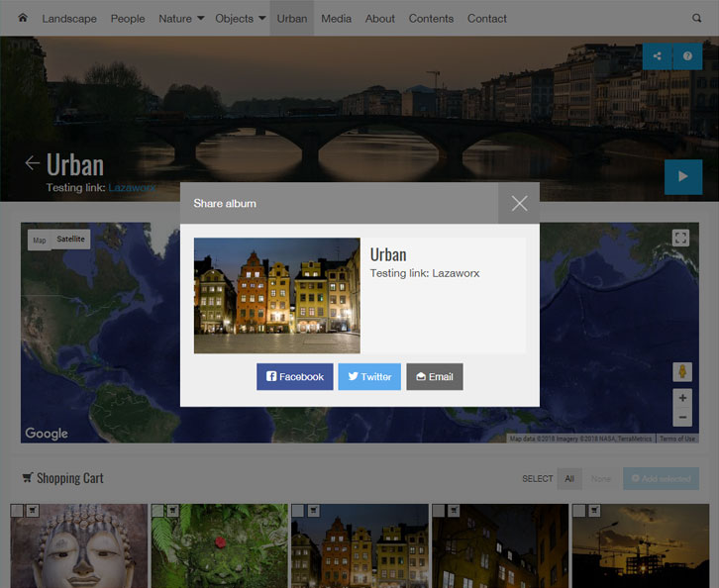
Task: Open the search magnifier icon
Action: point(696,18)
